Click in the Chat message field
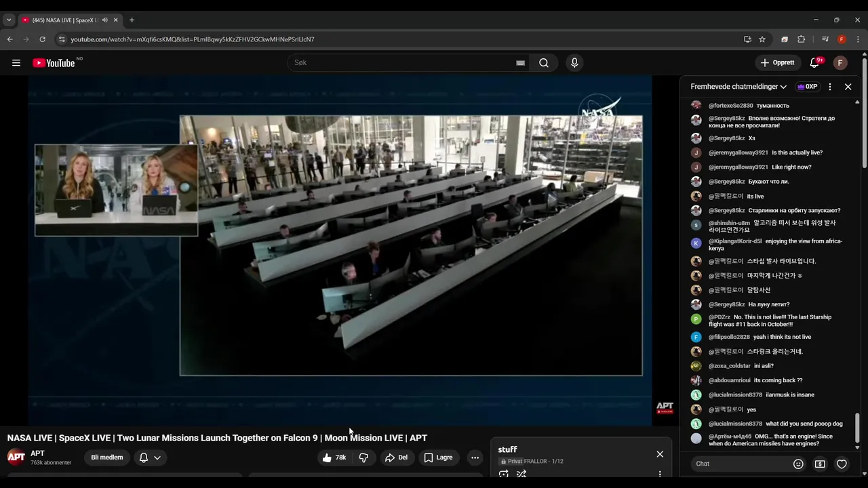 pyautogui.click(x=739, y=464)
